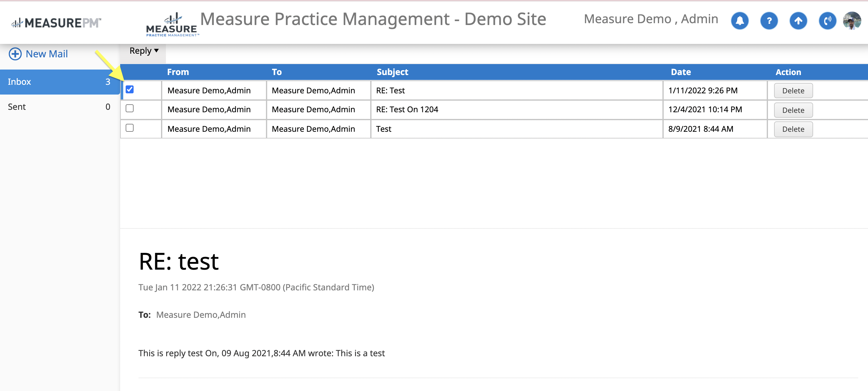Delete the 8/9/2021 Test message

[793, 129]
